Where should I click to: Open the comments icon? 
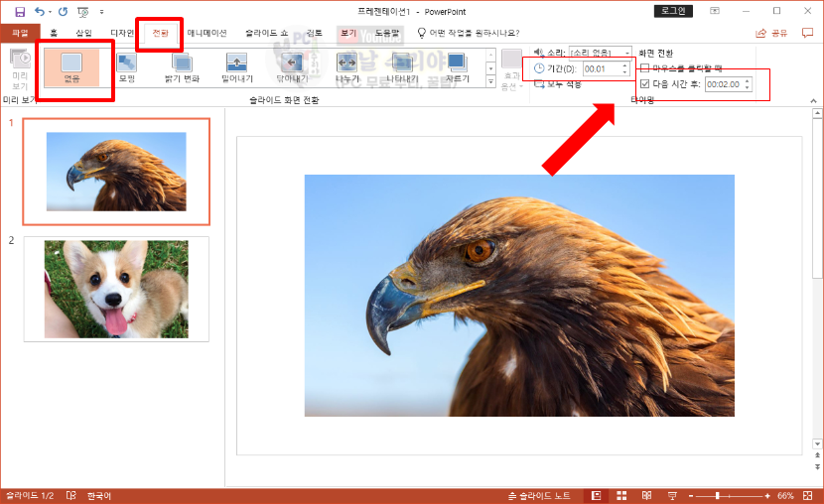(808, 33)
